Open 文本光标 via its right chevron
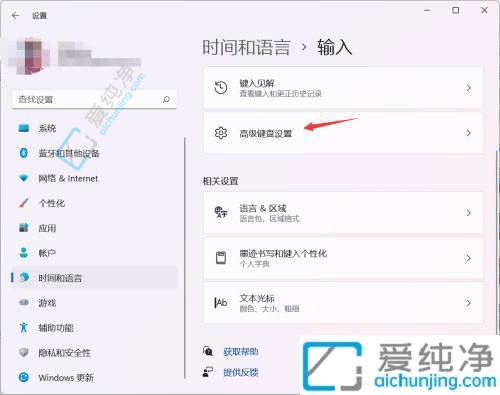The height and width of the screenshot is (395, 500). (x=469, y=303)
